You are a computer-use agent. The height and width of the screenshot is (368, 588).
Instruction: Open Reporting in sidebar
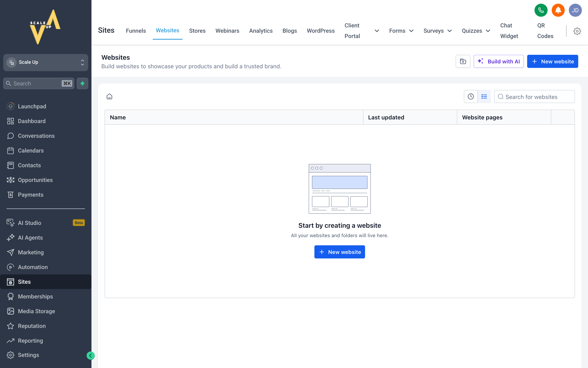coord(46,341)
